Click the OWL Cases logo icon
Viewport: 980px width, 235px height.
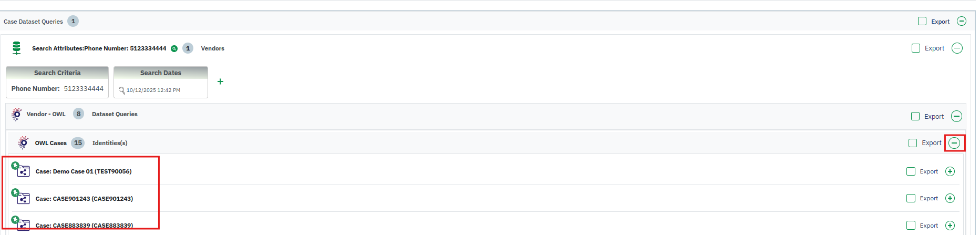pyautogui.click(x=24, y=143)
